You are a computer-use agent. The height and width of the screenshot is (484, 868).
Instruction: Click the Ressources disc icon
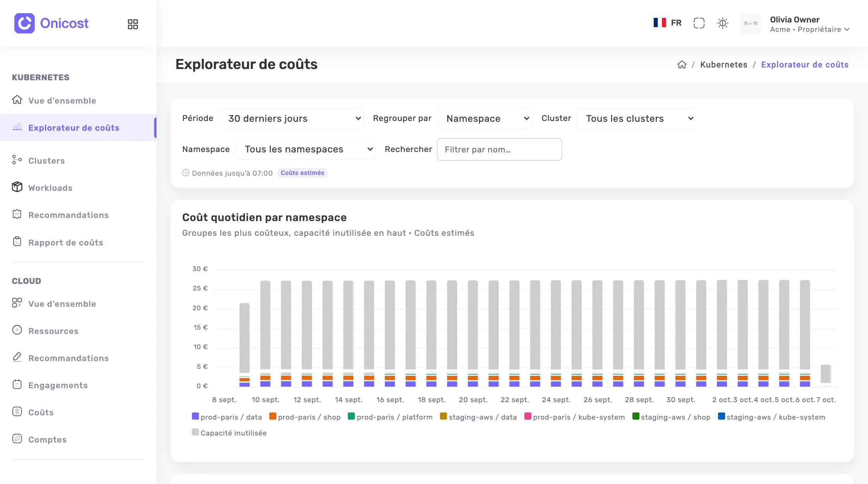pos(17,330)
